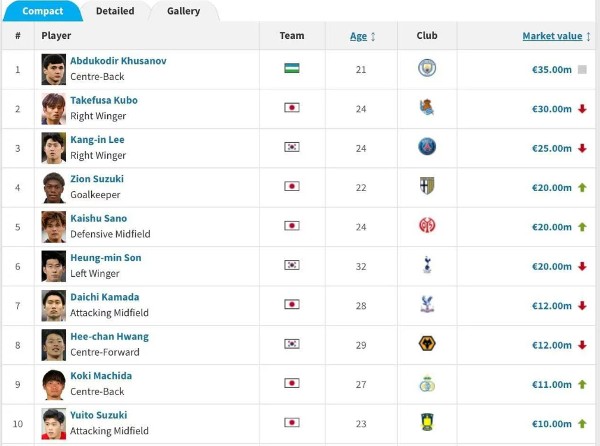Viewport: 600px width, 446px height.
Task: Open the Gallery tab
Action: pyautogui.click(x=183, y=11)
